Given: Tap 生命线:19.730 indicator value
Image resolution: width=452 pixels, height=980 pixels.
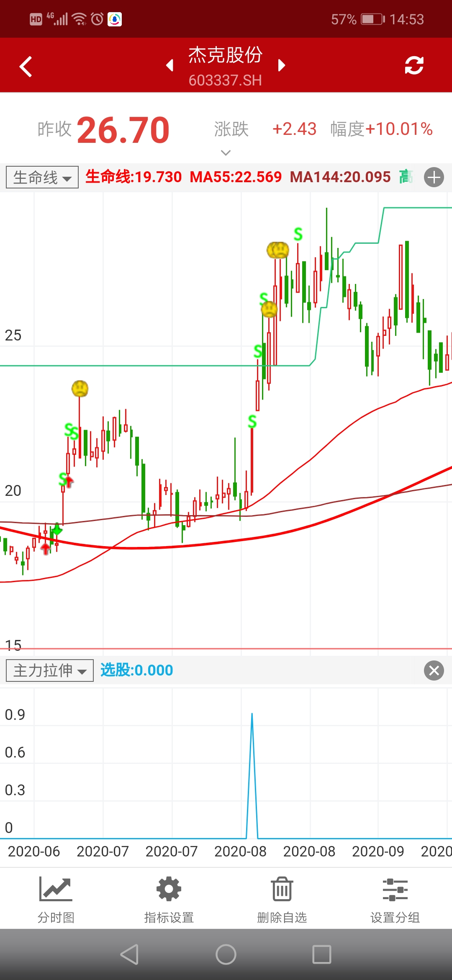Looking at the screenshot, I should (x=134, y=177).
